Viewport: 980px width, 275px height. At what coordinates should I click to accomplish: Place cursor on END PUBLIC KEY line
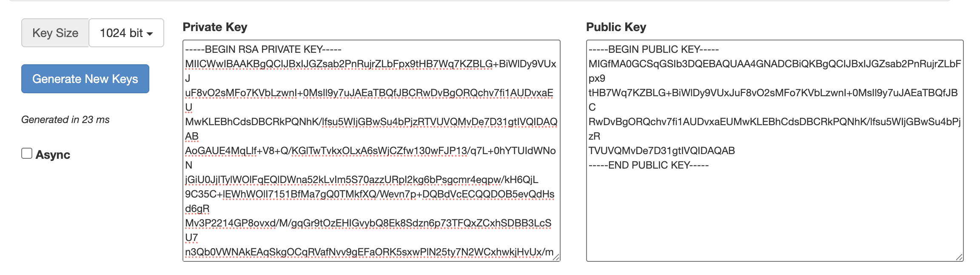pyautogui.click(x=648, y=165)
